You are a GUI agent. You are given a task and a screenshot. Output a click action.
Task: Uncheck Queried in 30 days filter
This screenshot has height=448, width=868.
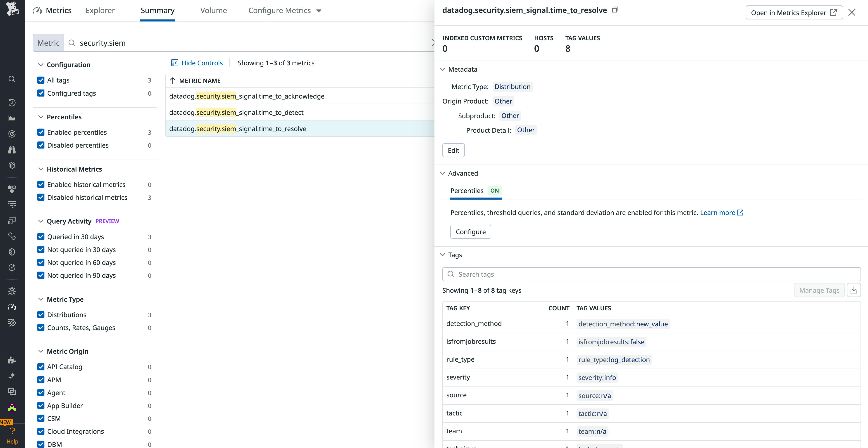(41, 236)
